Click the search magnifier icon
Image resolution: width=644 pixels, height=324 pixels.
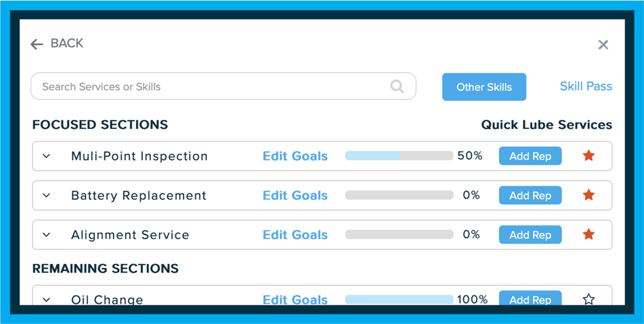[397, 87]
